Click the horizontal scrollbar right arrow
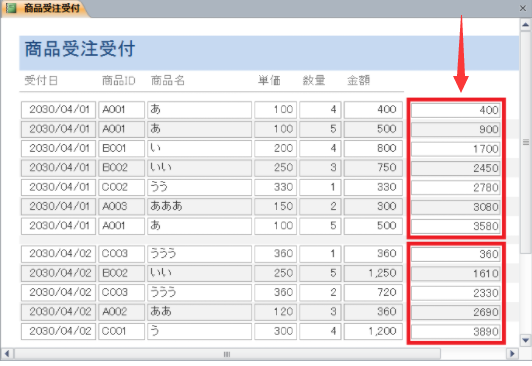The image size is (532, 366). tap(512, 354)
